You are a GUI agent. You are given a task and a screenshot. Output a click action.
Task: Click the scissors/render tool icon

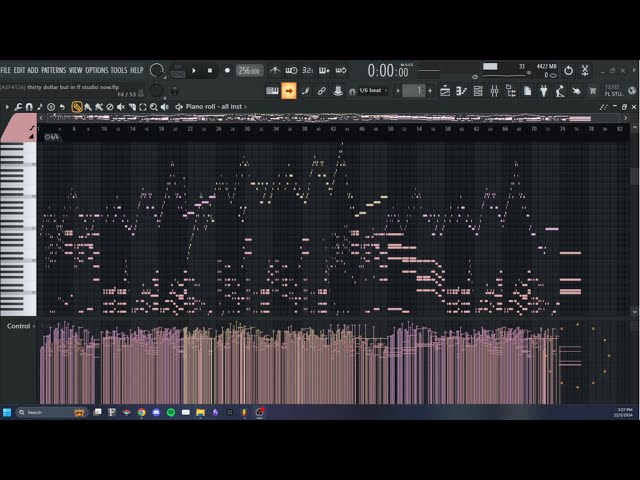pyautogui.click(x=585, y=70)
